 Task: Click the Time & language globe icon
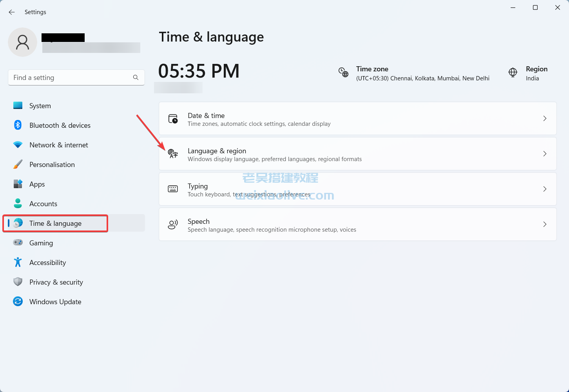point(18,223)
